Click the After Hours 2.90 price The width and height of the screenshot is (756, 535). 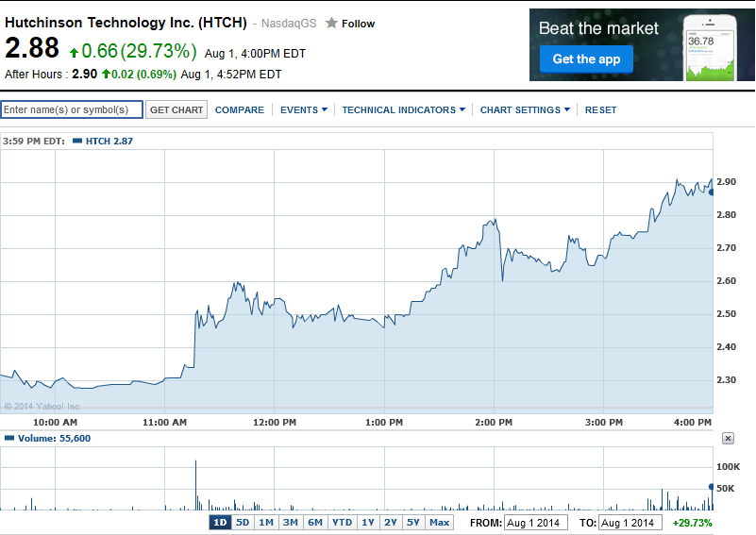tap(84, 74)
